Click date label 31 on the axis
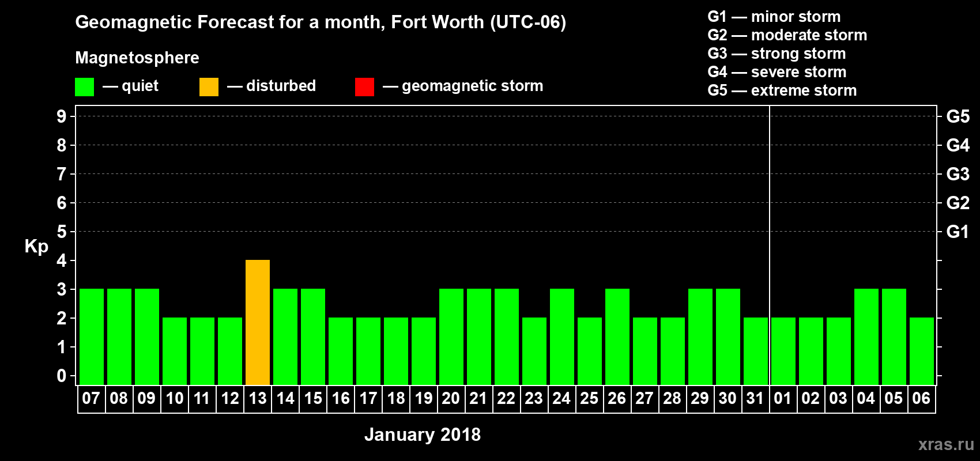 pos(755,398)
